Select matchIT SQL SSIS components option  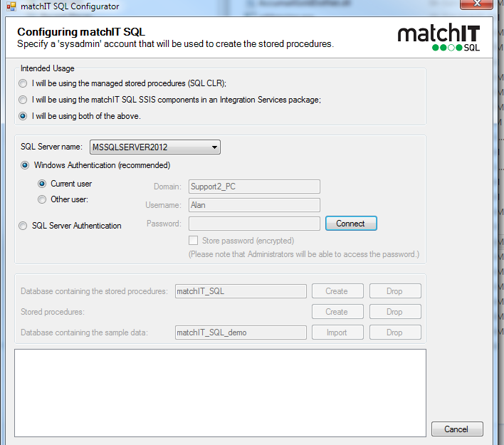(x=23, y=100)
